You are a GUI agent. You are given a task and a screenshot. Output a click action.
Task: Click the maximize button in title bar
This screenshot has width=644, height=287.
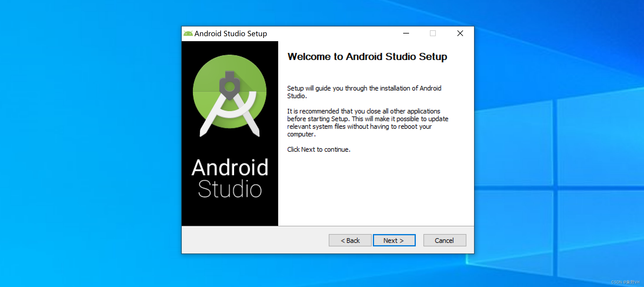(433, 34)
